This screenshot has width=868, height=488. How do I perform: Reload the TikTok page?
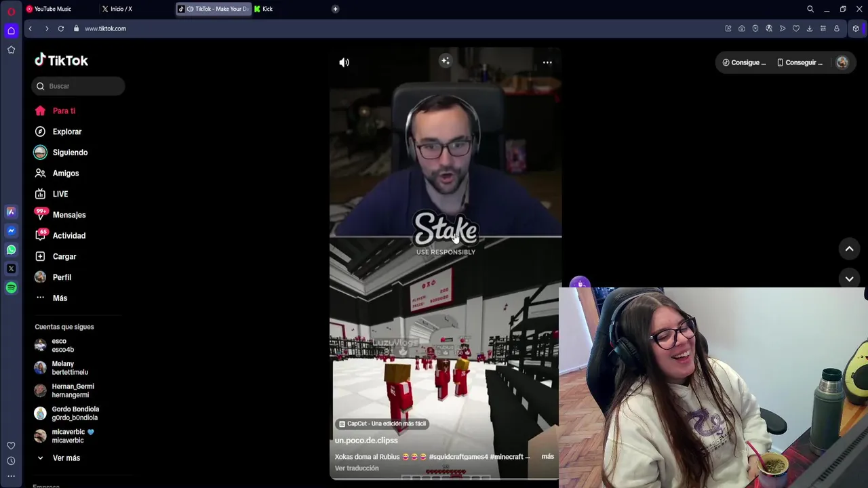61,28
